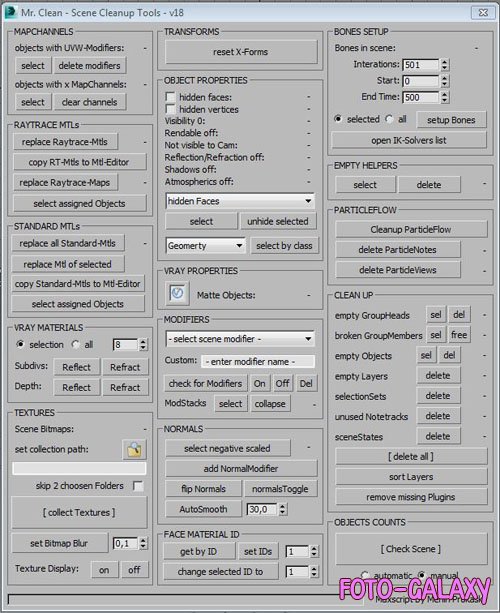Turn Texture Display off
Screen dimensions: 500x613
click(x=134, y=570)
